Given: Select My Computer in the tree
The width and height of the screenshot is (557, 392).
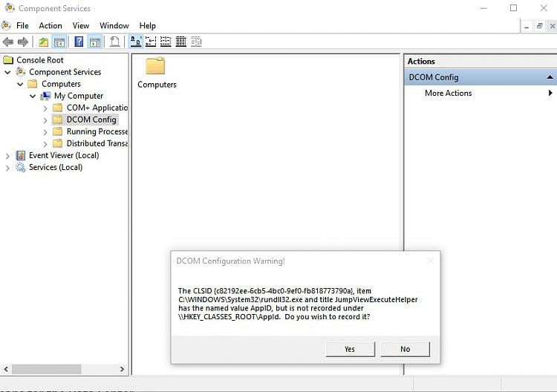Looking at the screenshot, I should pos(79,96).
